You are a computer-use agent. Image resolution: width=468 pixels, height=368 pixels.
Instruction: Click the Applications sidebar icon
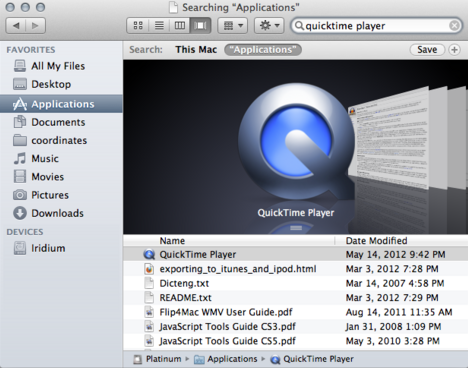coord(20,104)
